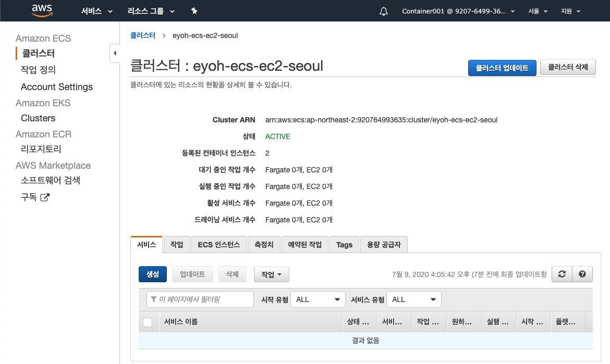The height and width of the screenshot is (364, 610).
Task: Click the 클러스터 breadcrumb link
Action: pos(143,35)
